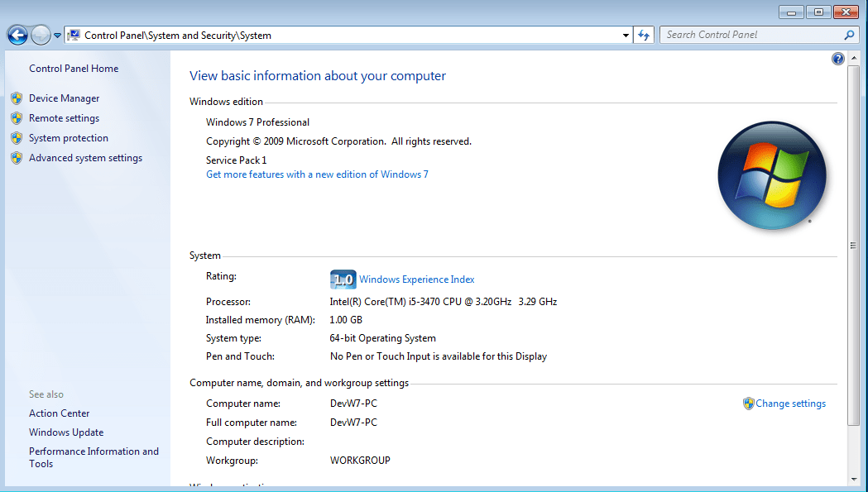Click the shield icon beside Remote settings
The image size is (868, 492).
[17, 117]
